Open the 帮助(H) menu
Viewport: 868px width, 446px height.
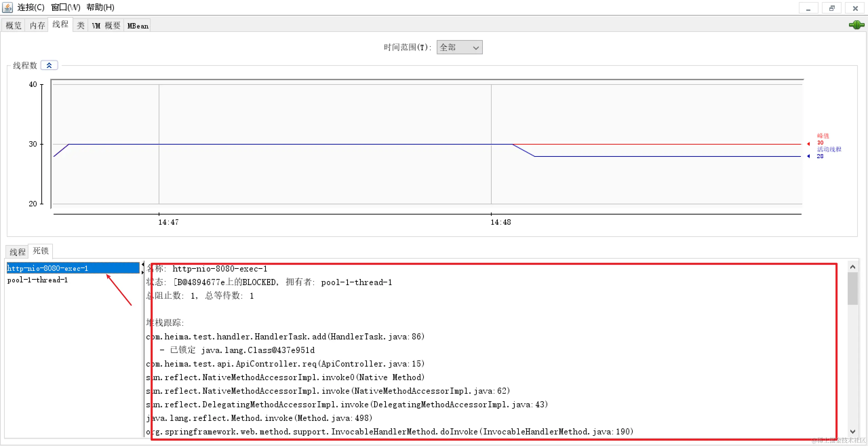[100, 7]
